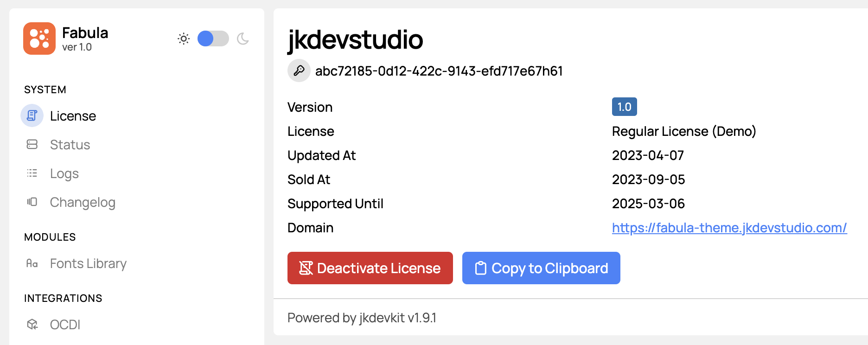Click the moon dark-mode icon
868x345 pixels.
[243, 38]
